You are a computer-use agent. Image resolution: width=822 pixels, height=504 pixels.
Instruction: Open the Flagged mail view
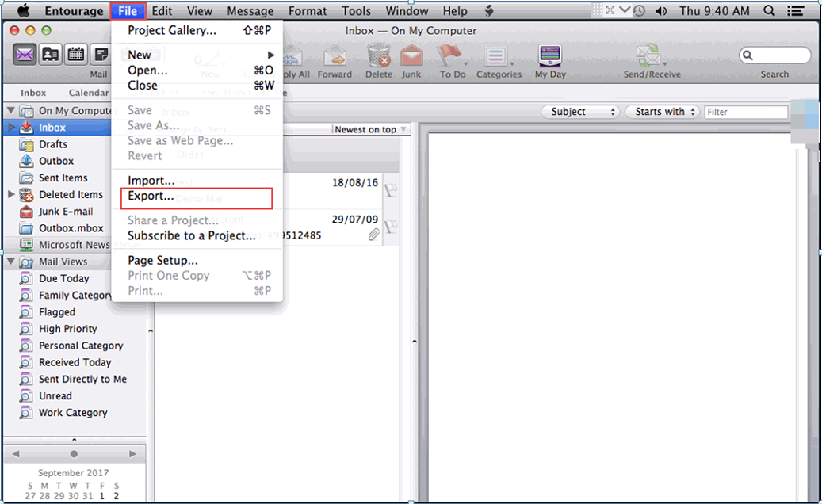[57, 311]
